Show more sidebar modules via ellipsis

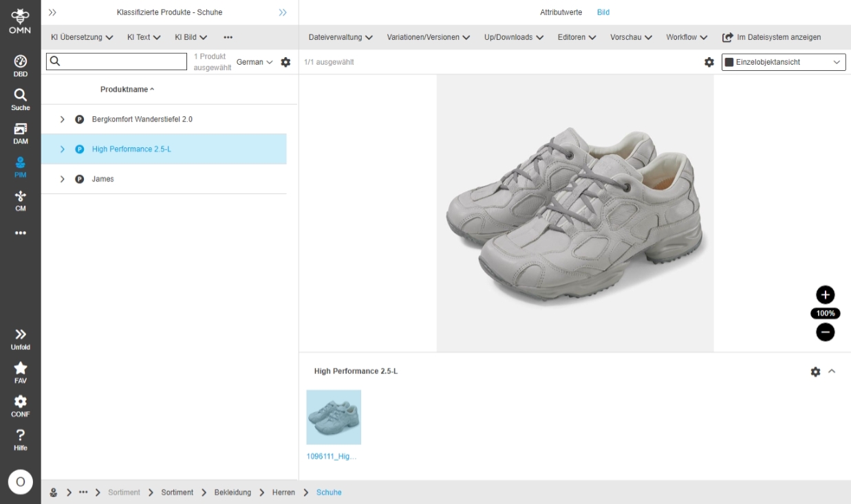(20, 232)
